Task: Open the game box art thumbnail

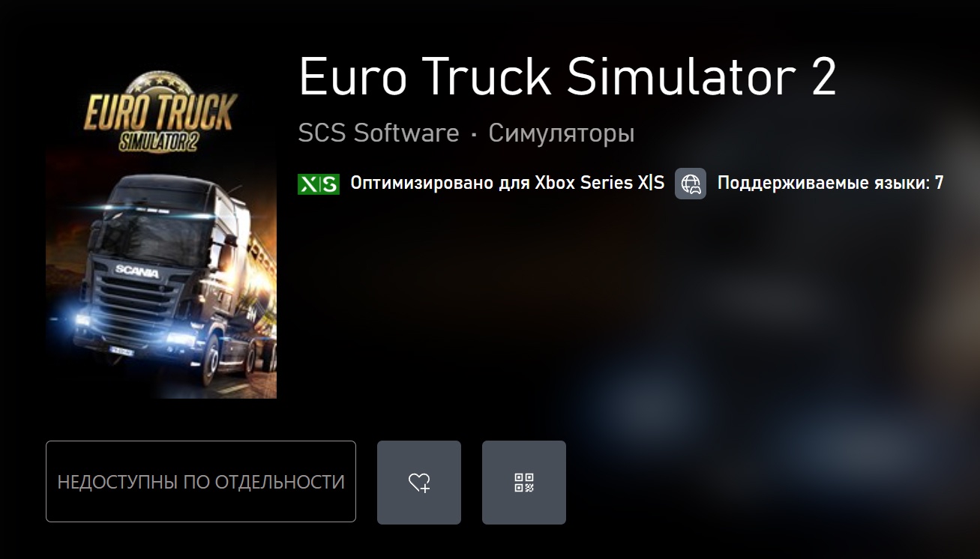Action: pos(161,232)
